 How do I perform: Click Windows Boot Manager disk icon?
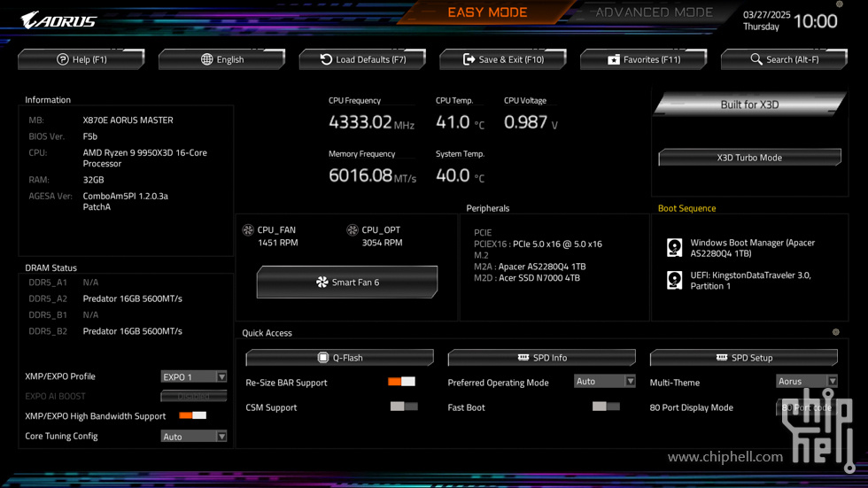pos(674,247)
